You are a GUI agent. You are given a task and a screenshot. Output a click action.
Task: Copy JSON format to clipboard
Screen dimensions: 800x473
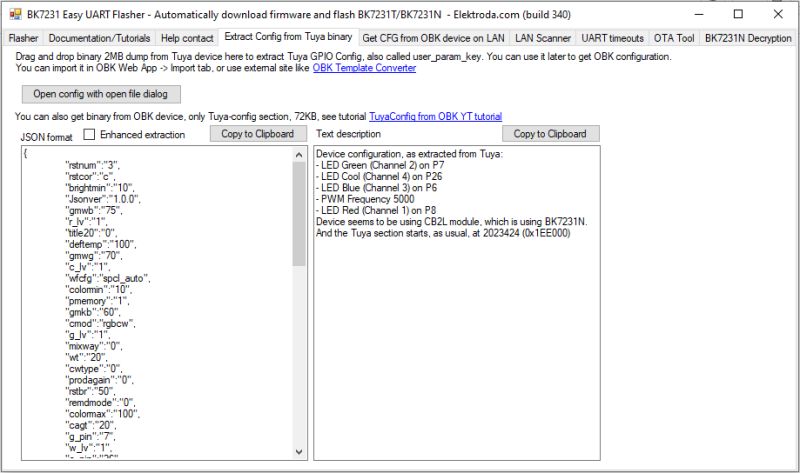(x=258, y=134)
